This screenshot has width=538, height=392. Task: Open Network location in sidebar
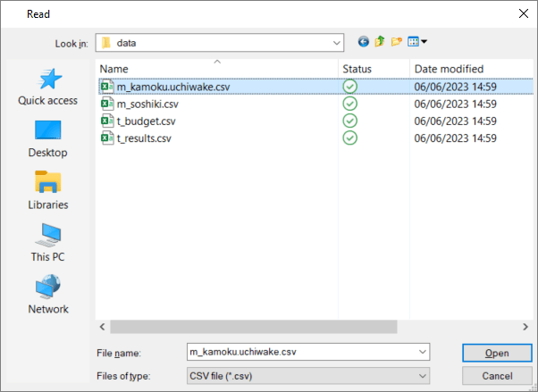tap(48, 295)
